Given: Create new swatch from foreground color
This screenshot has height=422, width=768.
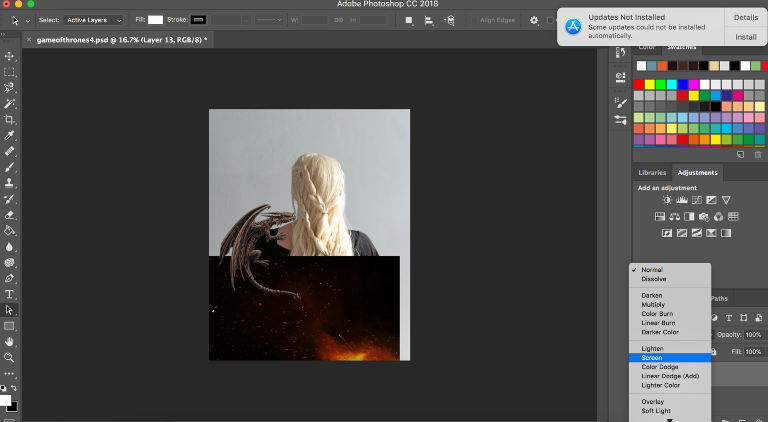Looking at the screenshot, I should pyautogui.click(x=740, y=155).
